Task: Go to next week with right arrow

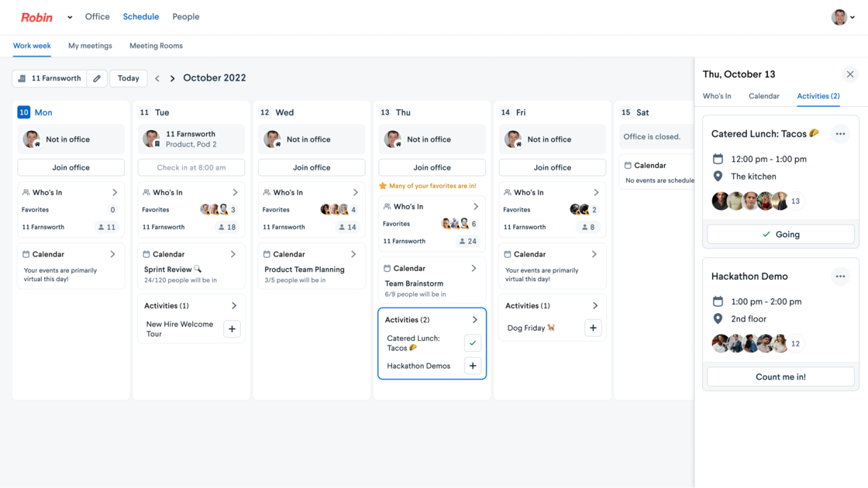Action: coord(172,78)
